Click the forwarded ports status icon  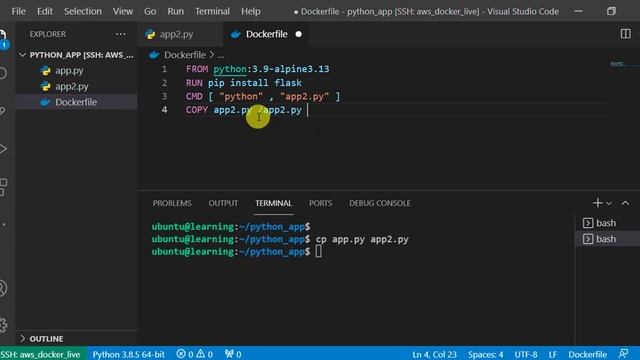coord(233,354)
